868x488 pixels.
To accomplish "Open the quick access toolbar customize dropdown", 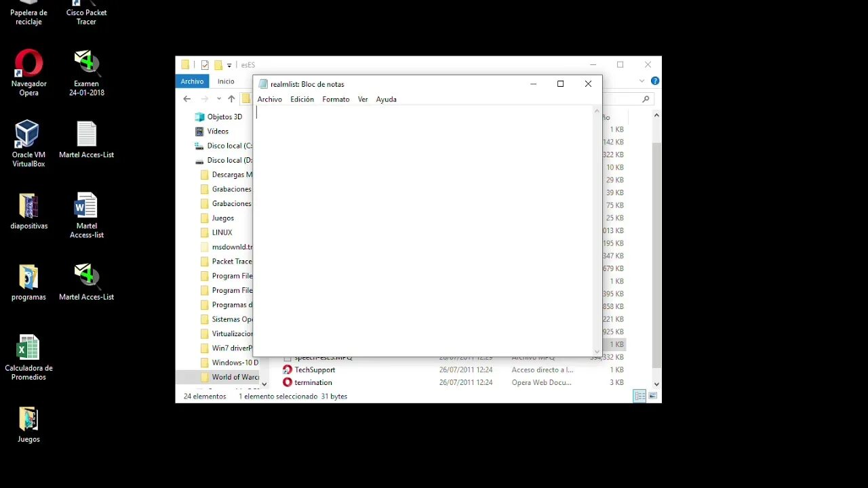I will coord(229,66).
